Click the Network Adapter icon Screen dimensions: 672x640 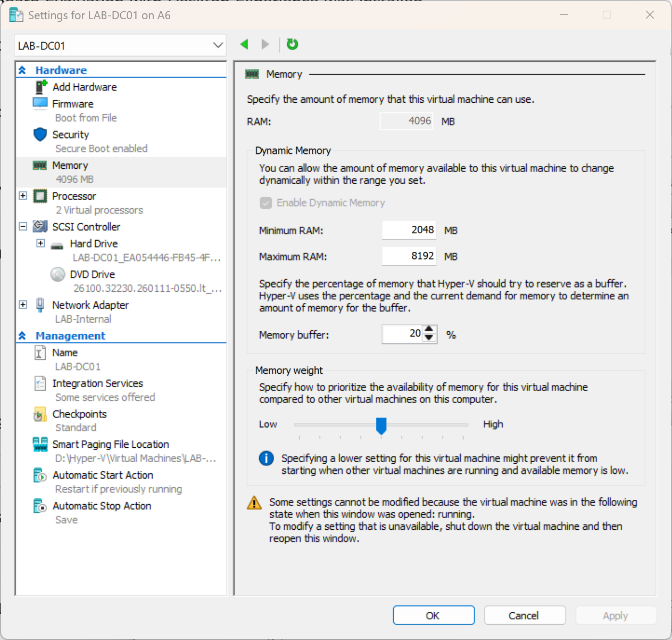point(40,305)
